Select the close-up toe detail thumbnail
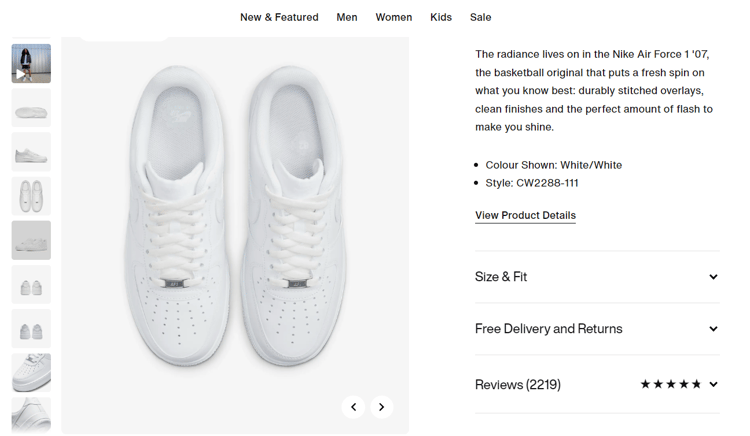 tap(31, 372)
